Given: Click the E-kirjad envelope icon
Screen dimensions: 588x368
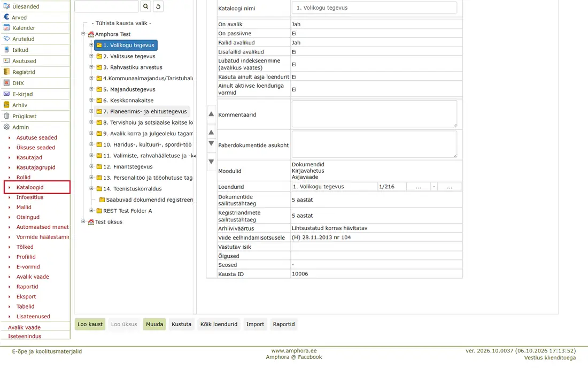Looking at the screenshot, I should click(6, 94).
